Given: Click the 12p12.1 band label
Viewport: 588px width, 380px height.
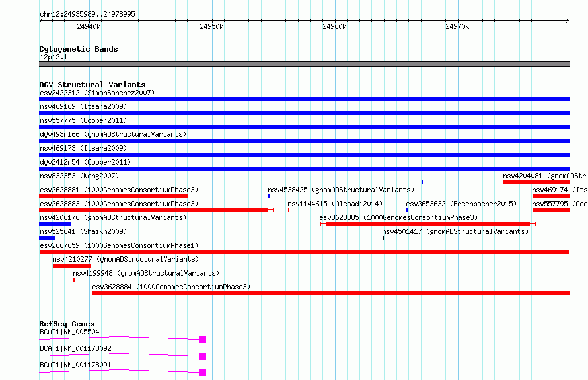Looking at the screenshot, I should pos(54,57).
